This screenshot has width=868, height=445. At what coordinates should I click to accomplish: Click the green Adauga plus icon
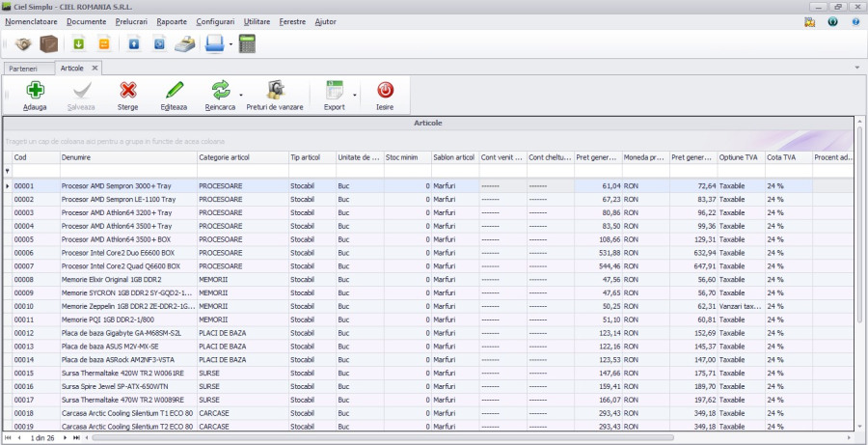(x=35, y=91)
